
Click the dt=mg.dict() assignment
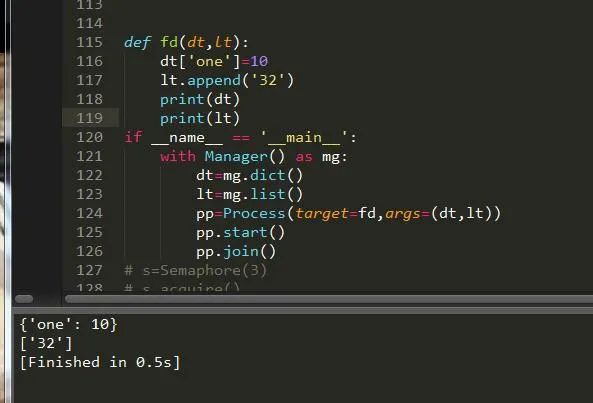(x=250, y=175)
